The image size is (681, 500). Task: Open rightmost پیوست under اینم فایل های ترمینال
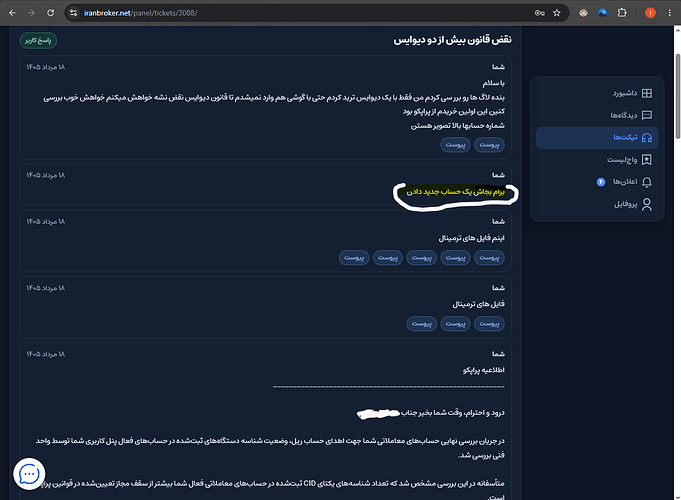coord(489,258)
